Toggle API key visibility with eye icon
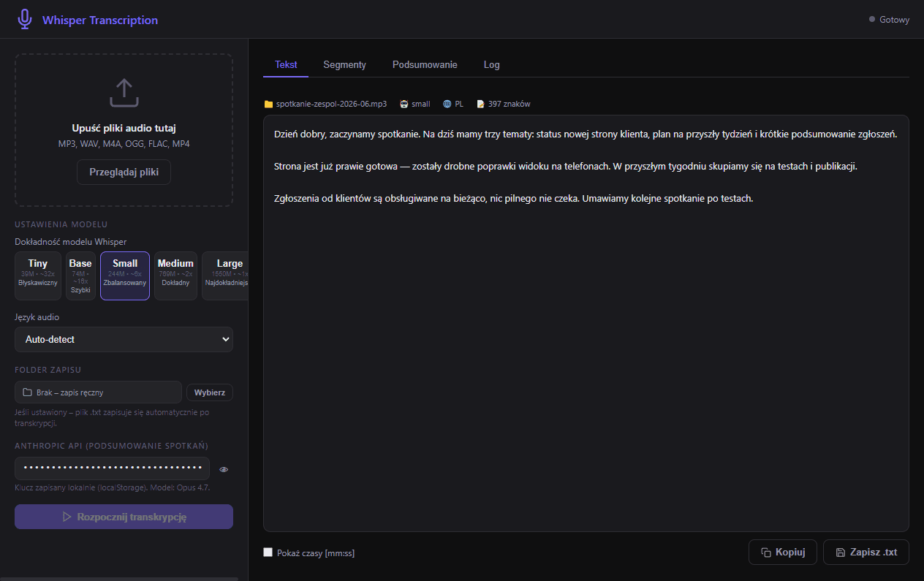This screenshot has height=581, width=924. click(224, 469)
